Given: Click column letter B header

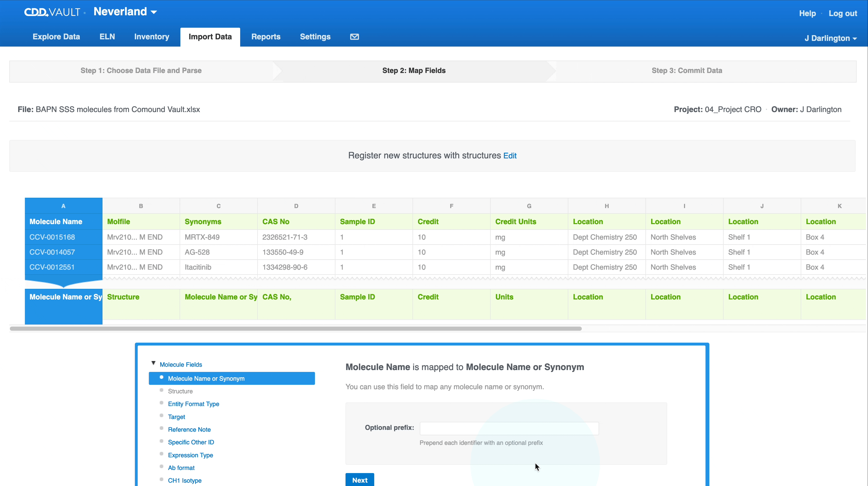Looking at the screenshot, I should pos(141,206).
